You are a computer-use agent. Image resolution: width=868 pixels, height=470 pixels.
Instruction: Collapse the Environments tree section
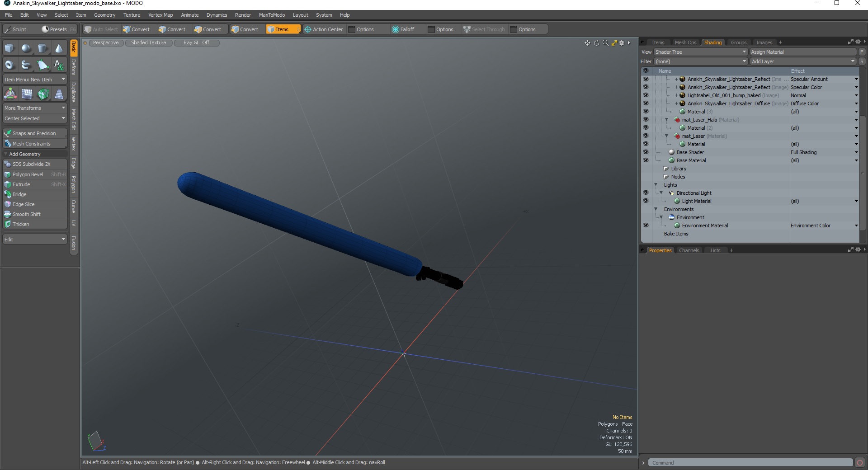[656, 209]
